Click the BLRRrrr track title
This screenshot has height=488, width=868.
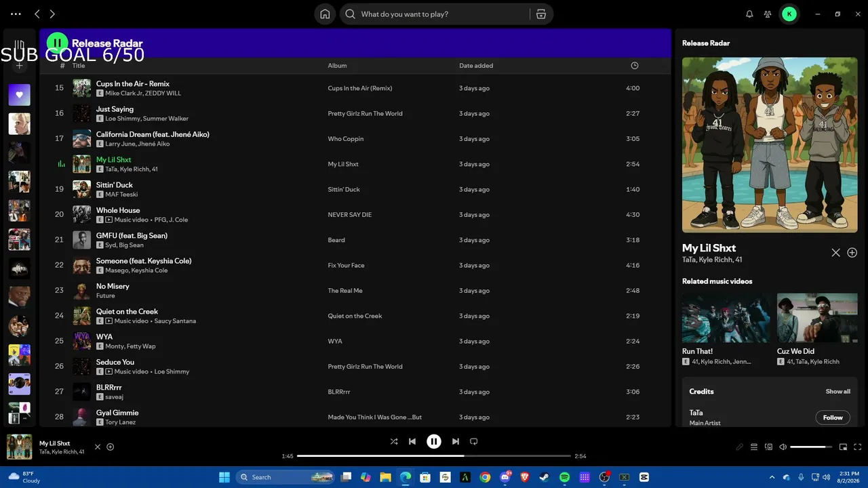pos(109,388)
